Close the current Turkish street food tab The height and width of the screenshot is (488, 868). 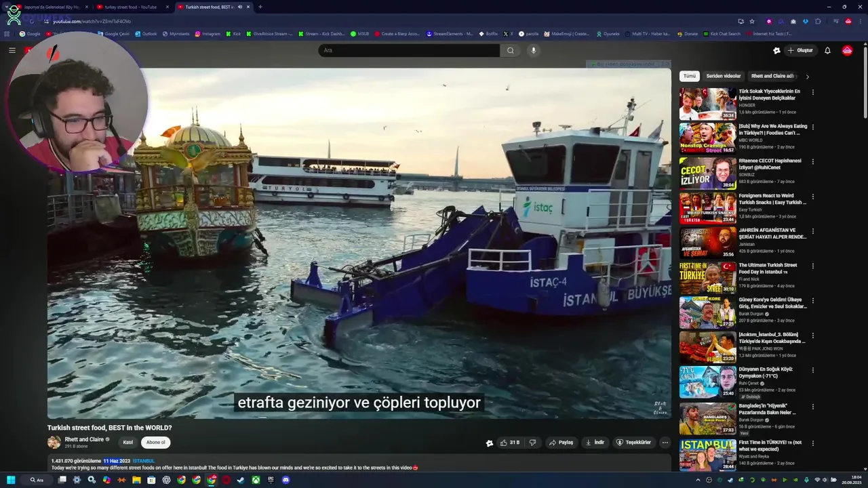(x=248, y=7)
